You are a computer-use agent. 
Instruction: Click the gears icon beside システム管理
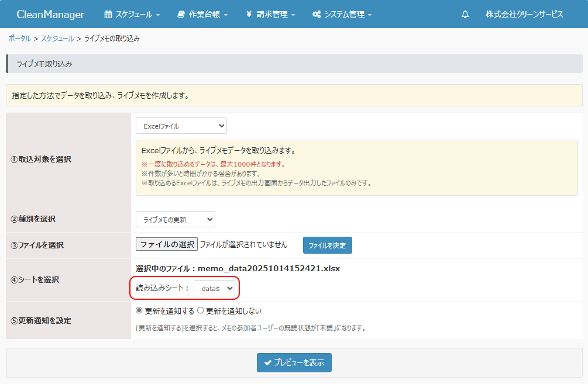click(317, 14)
